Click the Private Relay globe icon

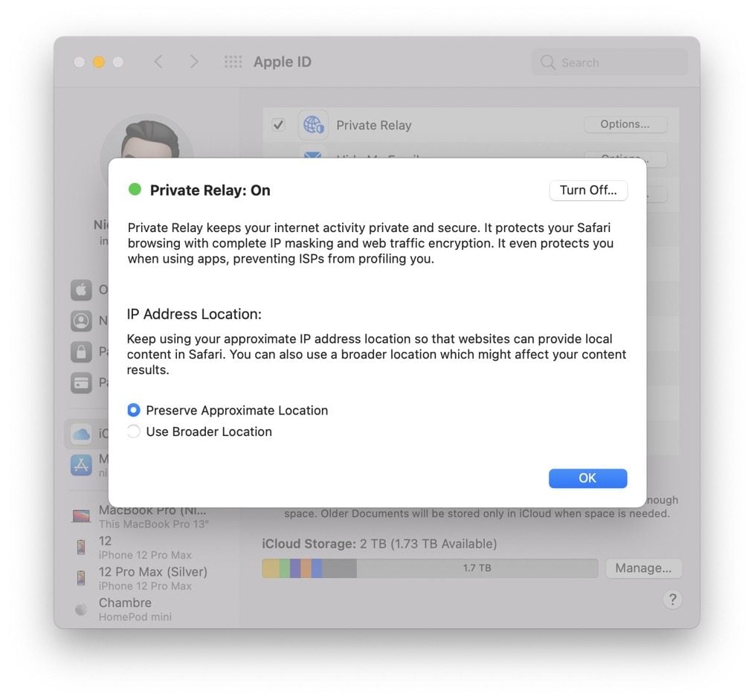point(313,125)
